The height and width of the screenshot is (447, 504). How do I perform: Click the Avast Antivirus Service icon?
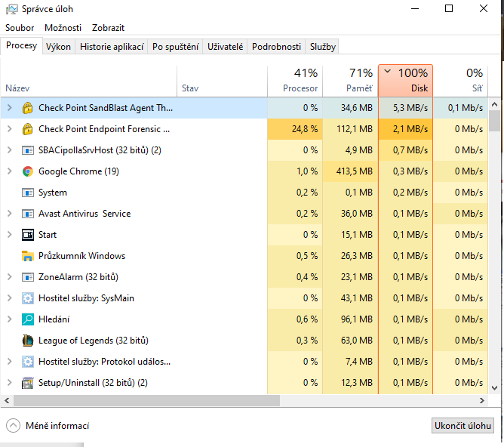(27, 214)
